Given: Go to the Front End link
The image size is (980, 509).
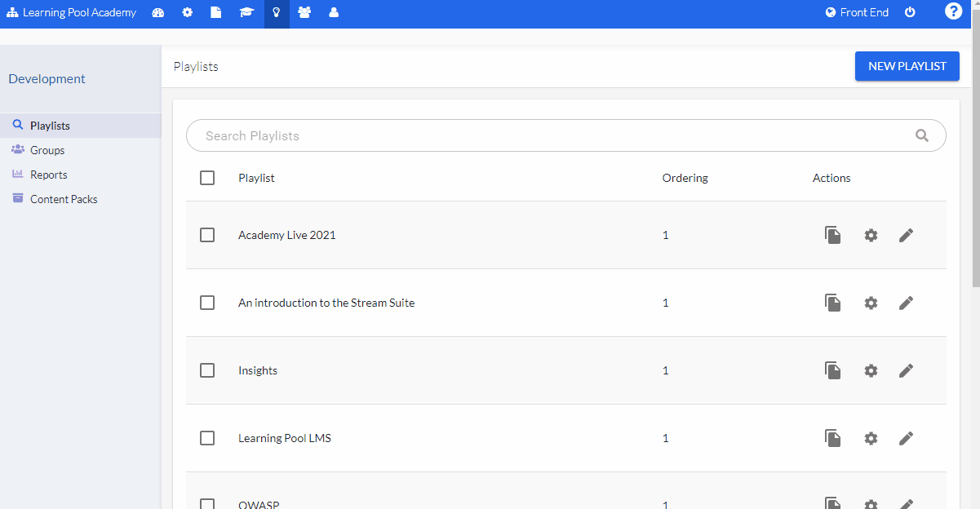Looking at the screenshot, I should 857,12.
